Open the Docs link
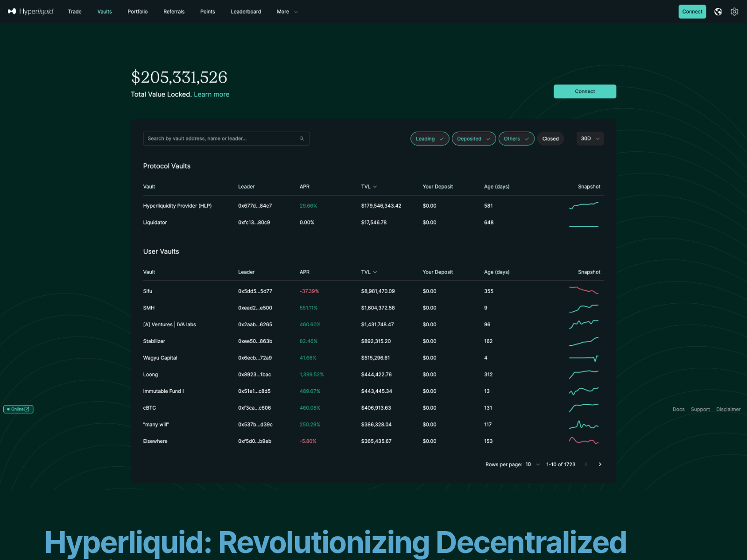 point(678,409)
